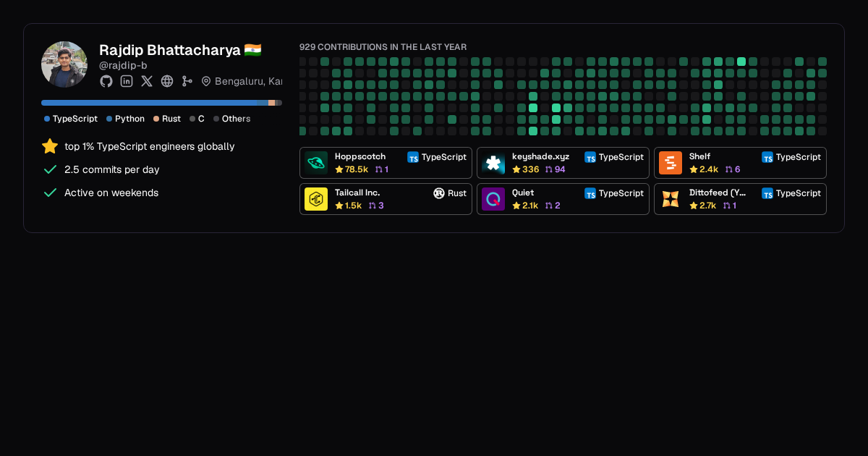Click the checkmark beside Active on weekends

(x=50, y=193)
